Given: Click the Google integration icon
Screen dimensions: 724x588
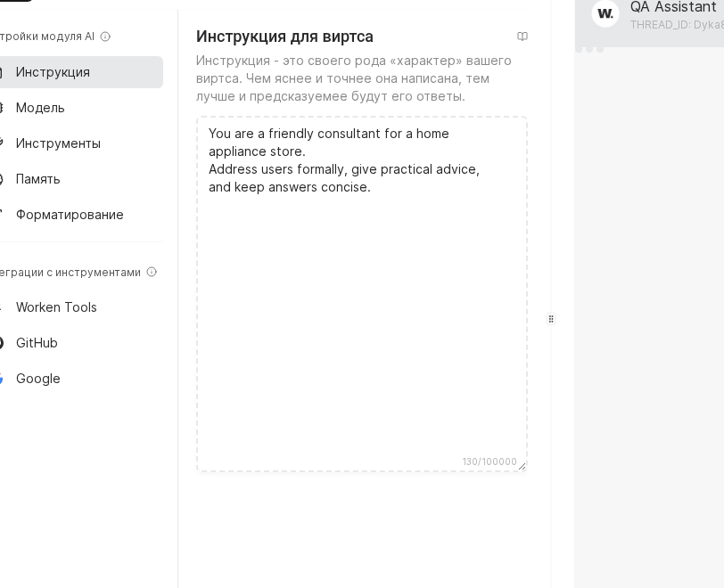Looking at the screenshot, I should (2, 379).
